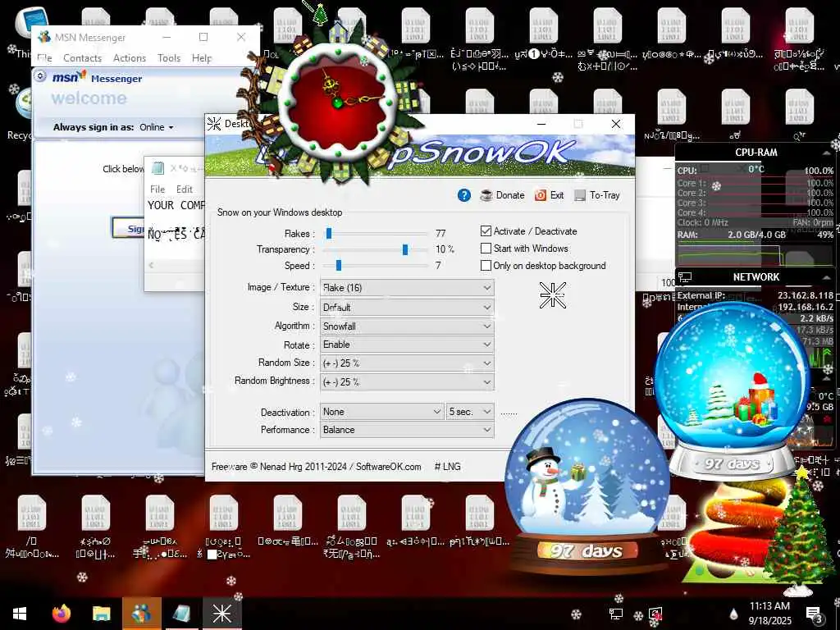840x630 pixels.
Task: Open the Algorithm dropdown showing Snowfall
Action: point(407,326)
